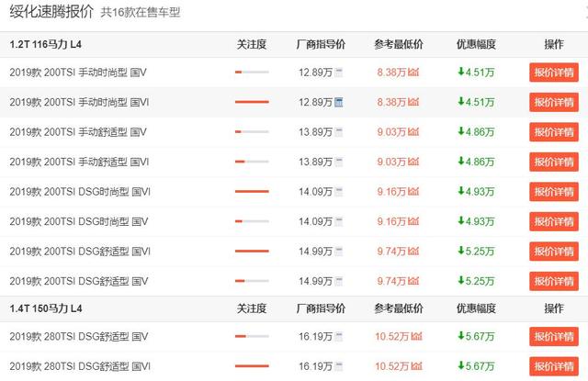This screenshot has height=381, width=588.
Task: Click lowest price 9.03万 for 手动舒适型 国VI
Action: tap(392, 162)
